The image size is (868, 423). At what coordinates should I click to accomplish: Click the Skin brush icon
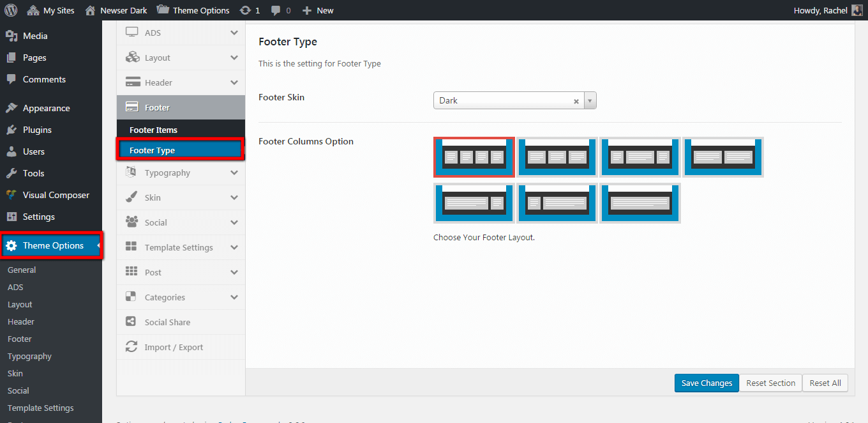132,197
